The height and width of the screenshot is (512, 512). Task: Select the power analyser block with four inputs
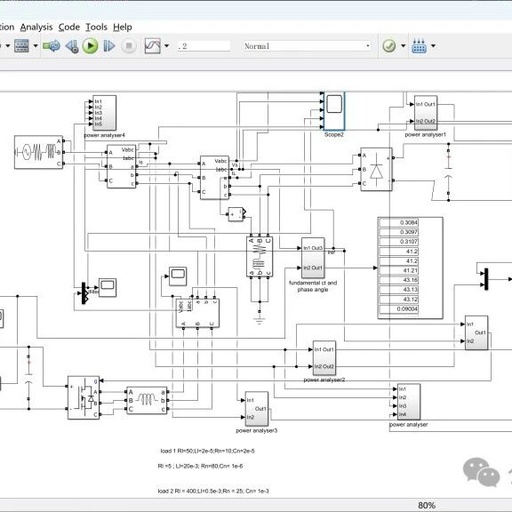click(409, 402)
